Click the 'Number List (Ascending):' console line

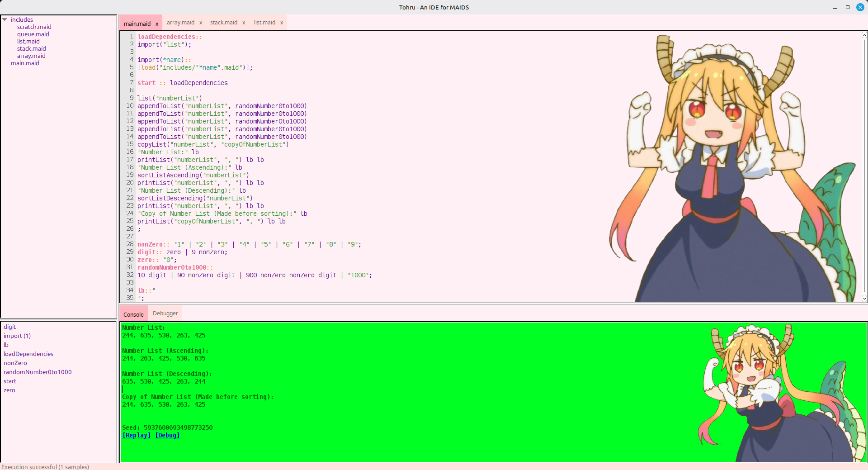tap(165, 351)
